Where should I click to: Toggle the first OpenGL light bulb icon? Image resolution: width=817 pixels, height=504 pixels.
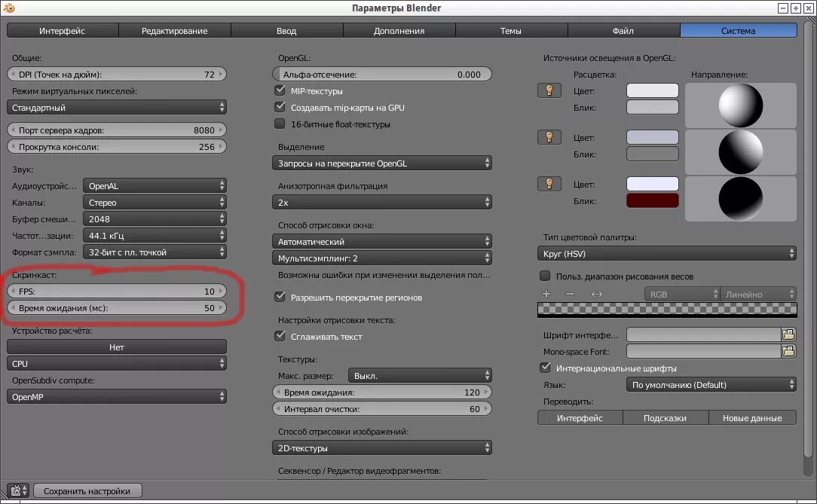click(x=549, y=90)
